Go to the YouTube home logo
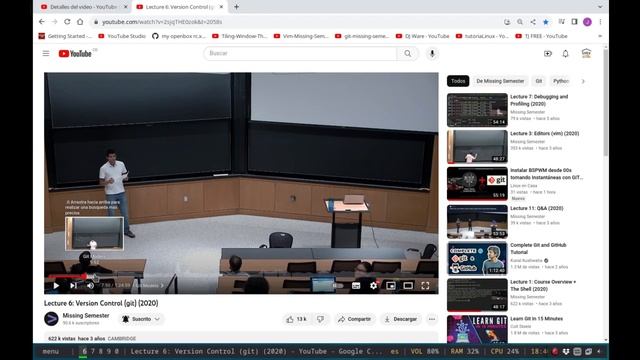Image resolution: width=640 pixels, height=360 pixels. [75, 53]
